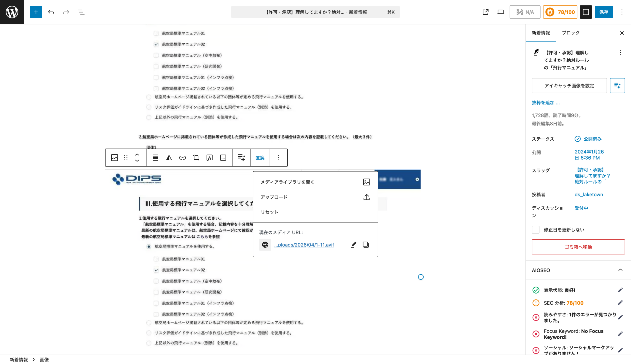Select the Crop tool in image toolbar

pos(196,158)
